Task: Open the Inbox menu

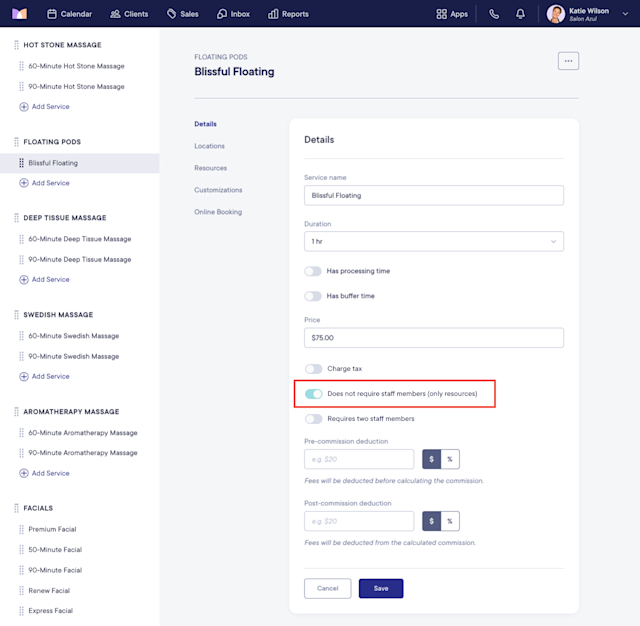Action: [233, 14]
